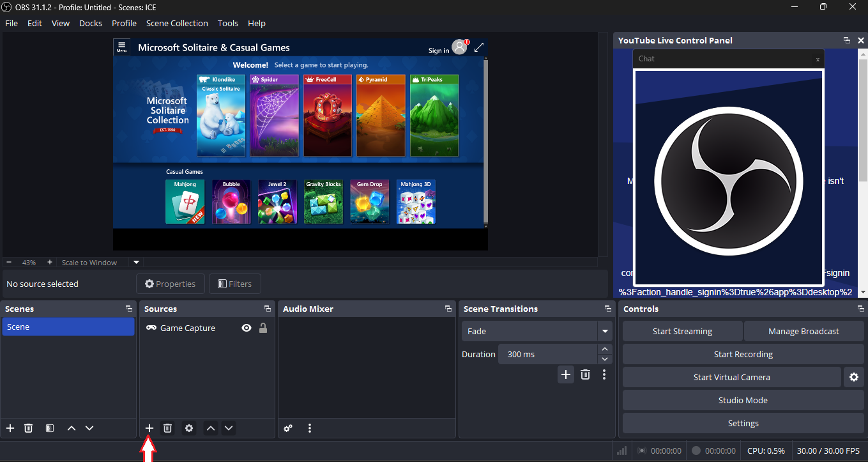Click the Properties button
This screenshot has height=462, width=868.
pyautogui.click(x=170, y=284)
